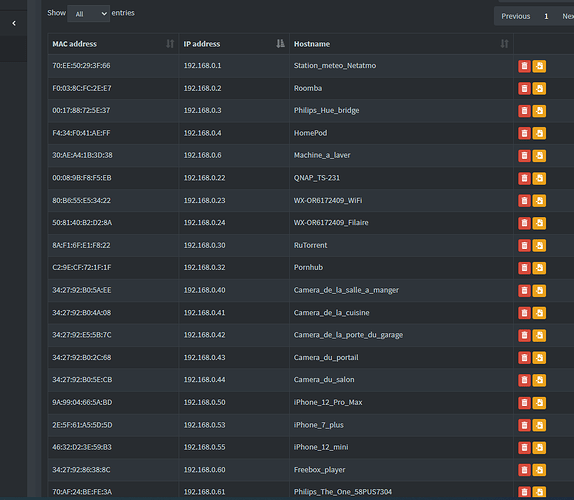Go to the Next page
The image size is (574, 500).
568,16
